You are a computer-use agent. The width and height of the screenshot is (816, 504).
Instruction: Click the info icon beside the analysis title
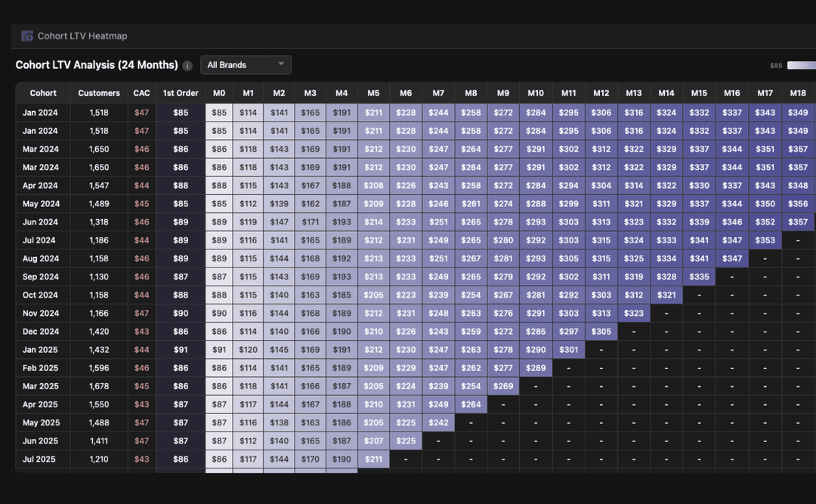click(187, 65)
